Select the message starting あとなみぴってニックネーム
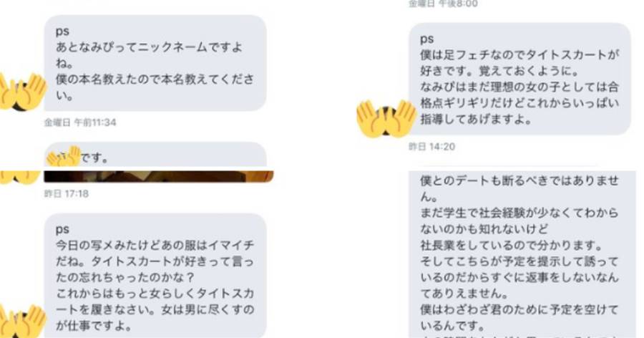Screen dimensions: 644x338 click(x=155, y=63)
